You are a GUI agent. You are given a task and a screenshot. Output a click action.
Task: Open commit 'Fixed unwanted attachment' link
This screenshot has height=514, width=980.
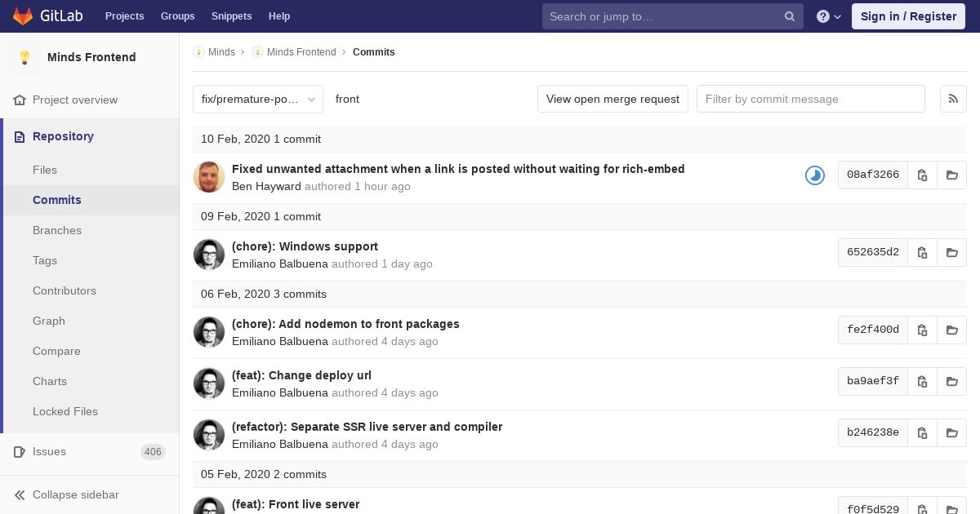(458, 169)
